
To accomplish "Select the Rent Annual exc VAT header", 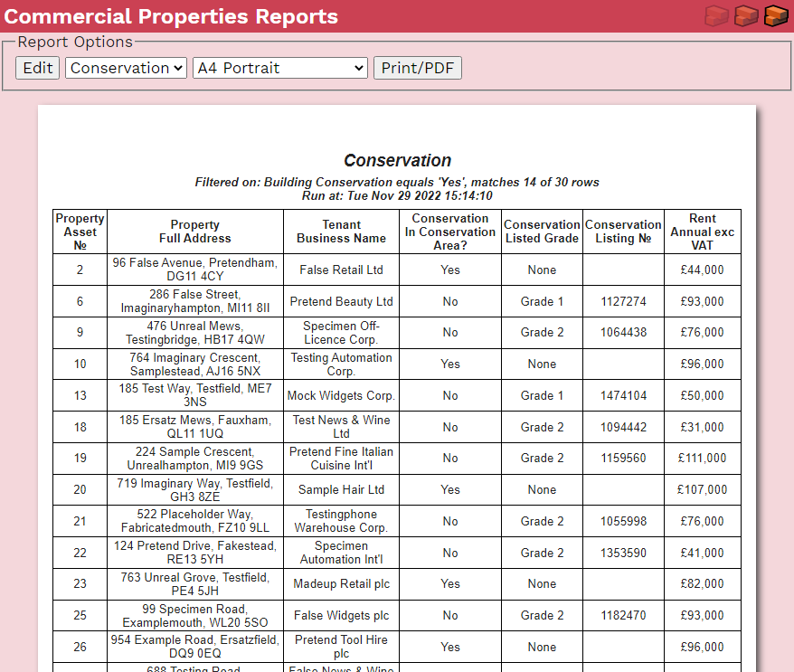I will pyautogui.click(x=702, y=232).
